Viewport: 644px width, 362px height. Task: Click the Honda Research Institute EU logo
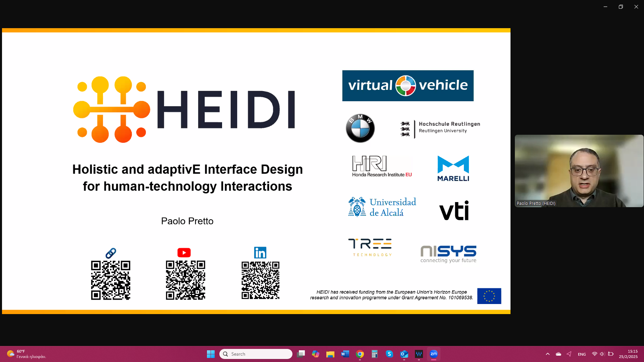382,166
